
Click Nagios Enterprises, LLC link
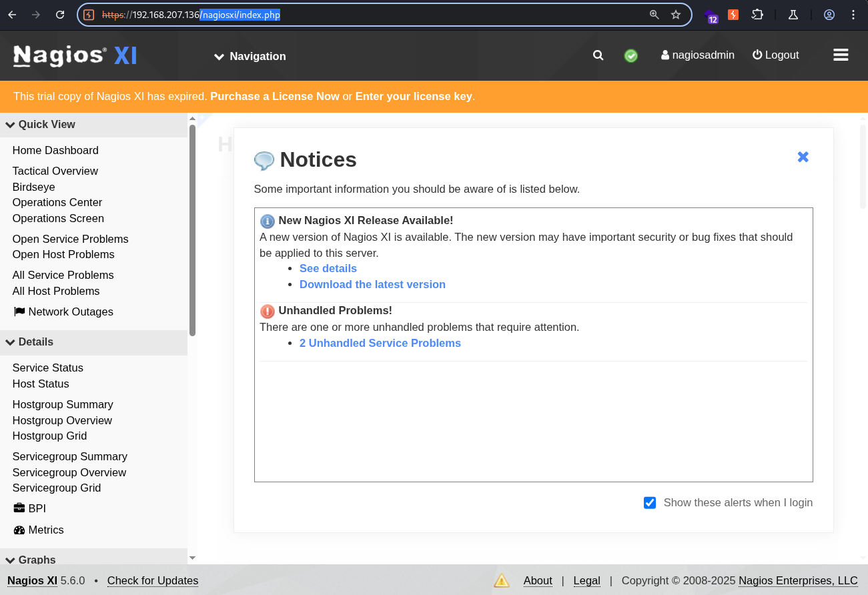point(798,580)
